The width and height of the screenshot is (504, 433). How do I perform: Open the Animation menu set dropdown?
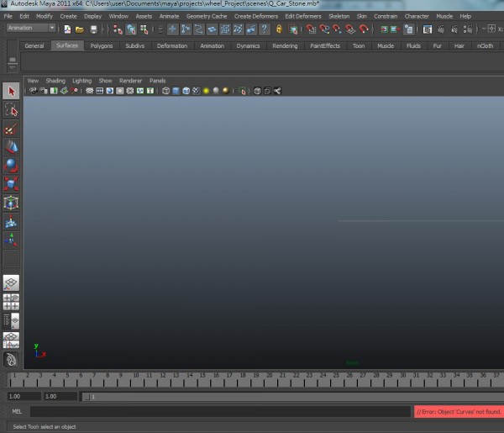31,28
